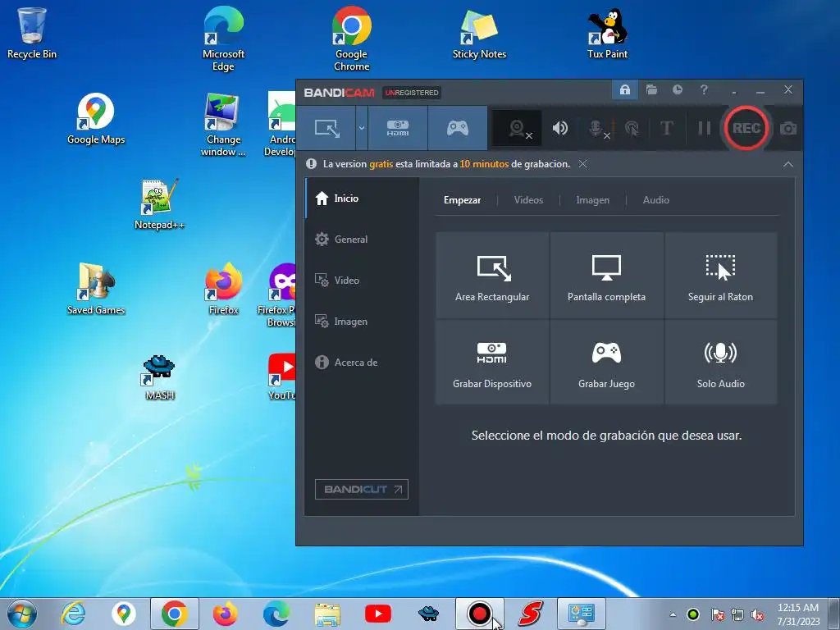The height and width of the screenshot is (630, 840).
Task: Select Google Maps desktop icon
Action: click(x=96, y=118)
